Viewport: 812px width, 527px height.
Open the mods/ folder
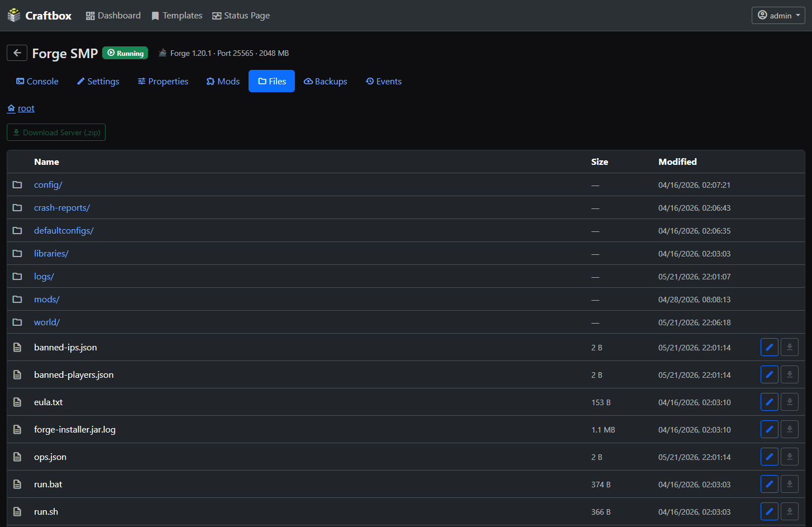pos(47,300)
